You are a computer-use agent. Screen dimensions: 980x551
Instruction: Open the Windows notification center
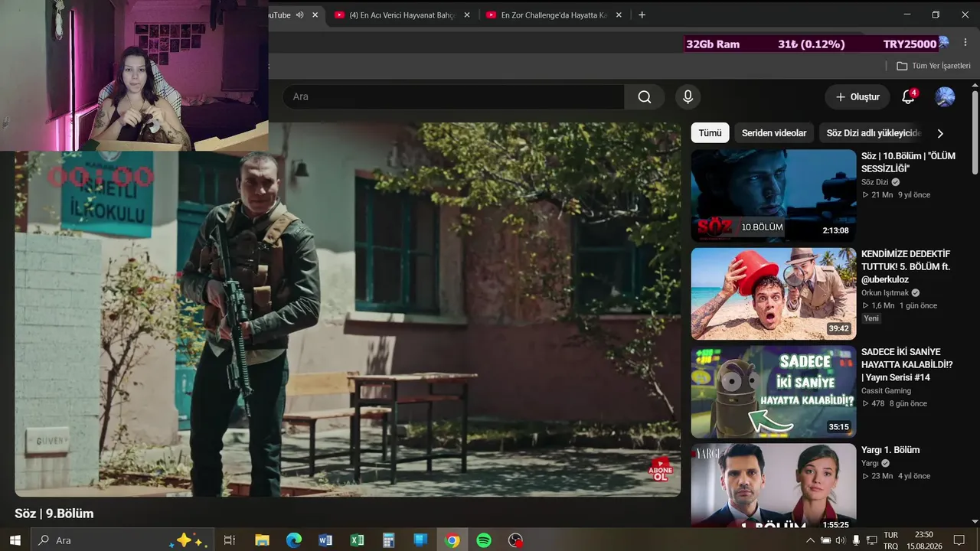pyautogui.click(x=959, y=540)
